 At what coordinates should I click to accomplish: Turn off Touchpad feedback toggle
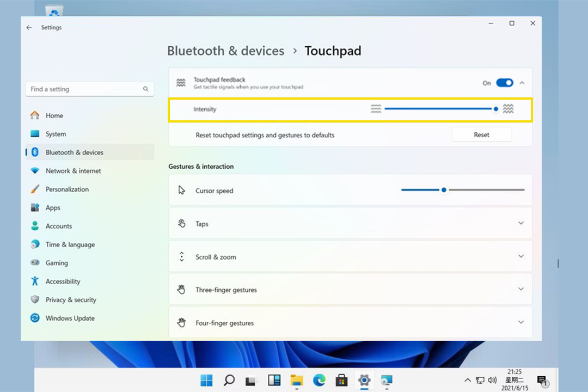(505, 83)
